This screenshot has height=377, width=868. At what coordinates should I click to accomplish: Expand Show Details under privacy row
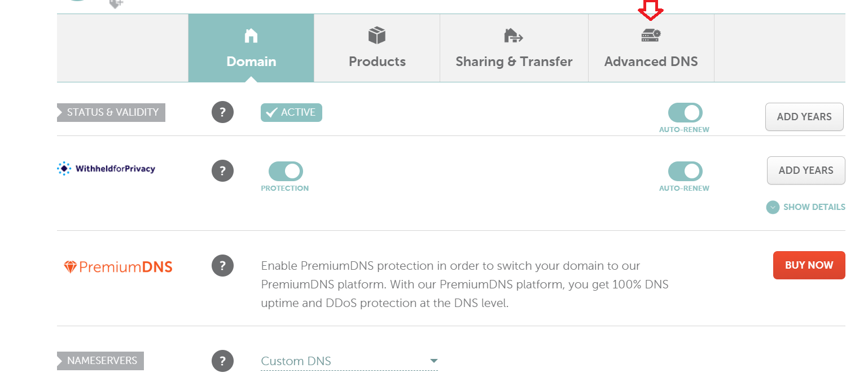coord(806,207)
